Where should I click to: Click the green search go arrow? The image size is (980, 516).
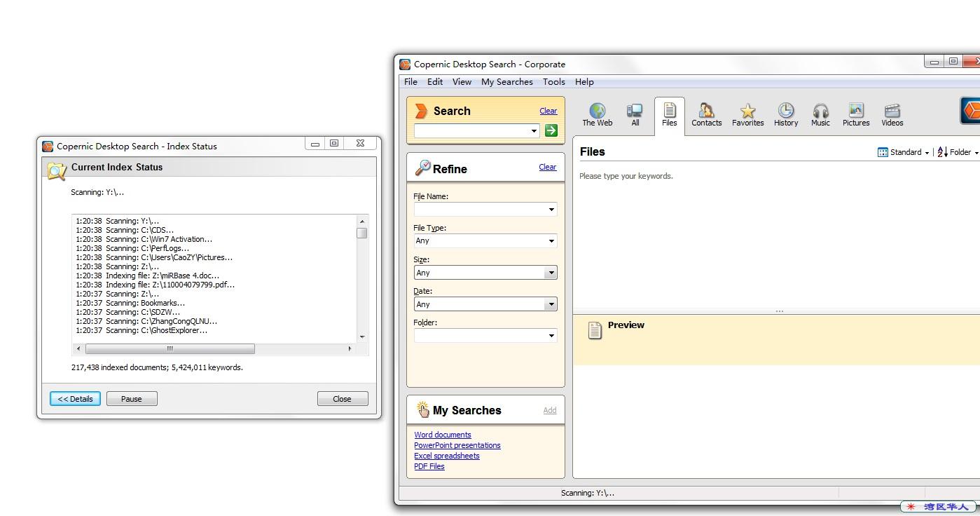click(x=551, y=130)
